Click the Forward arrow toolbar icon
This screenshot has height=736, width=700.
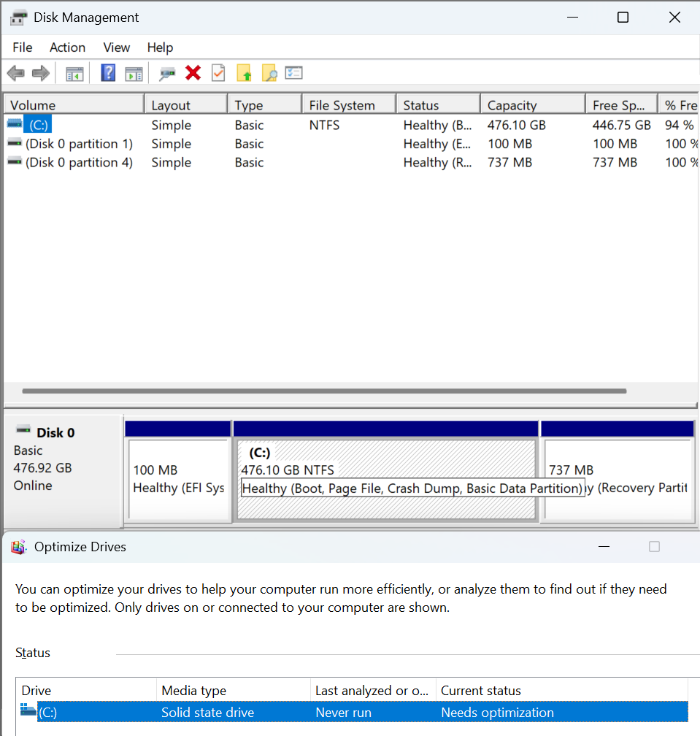coord(41,73)
